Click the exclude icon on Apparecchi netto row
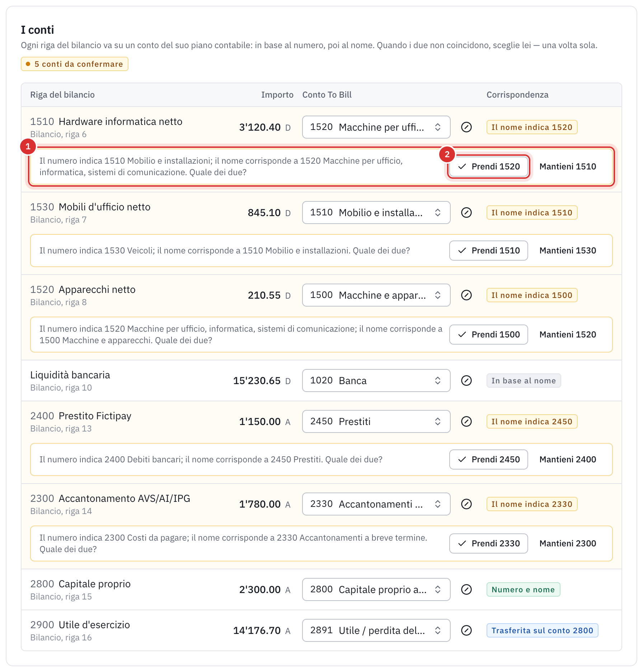 point(466,295)
